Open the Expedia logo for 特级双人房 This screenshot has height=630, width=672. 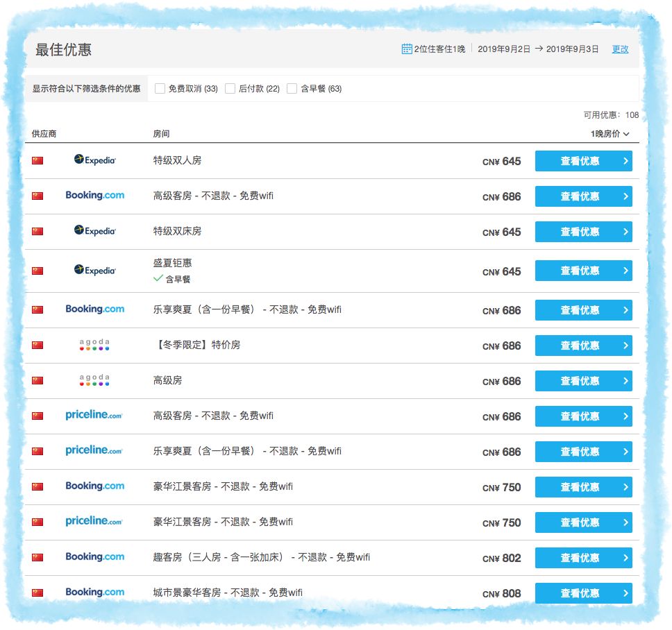[x=95, y=160]
